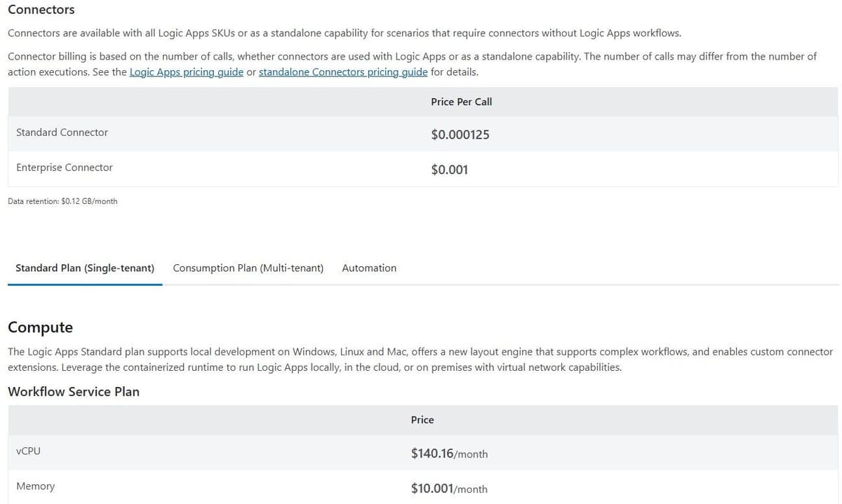Image resolution: width=842 pixels, height=504 pixels.
Task: Select the $0.000125 price value
Action: (460, 135)
